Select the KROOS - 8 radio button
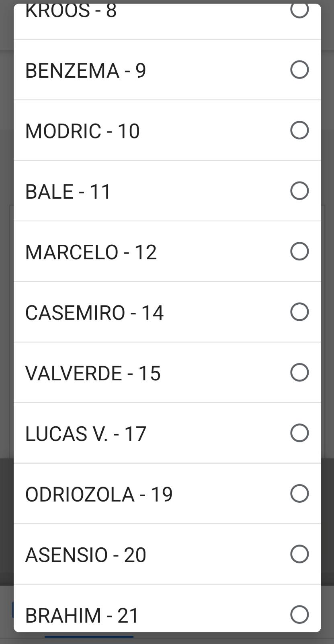The height and width of the screenshot is (644, 334). pos(299,10)
